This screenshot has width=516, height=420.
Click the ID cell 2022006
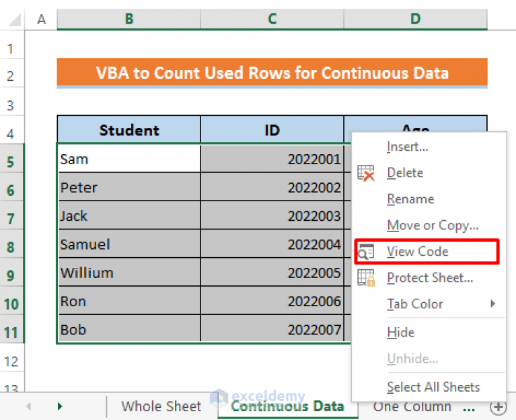pos(272,301)
